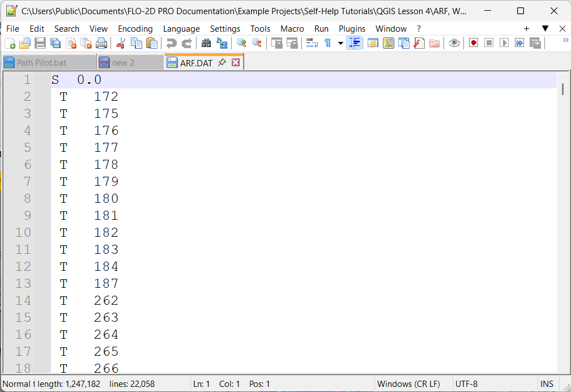Toggle Show All Characters pilcrow icon
The image size is (571, 392).
(327, 43)
